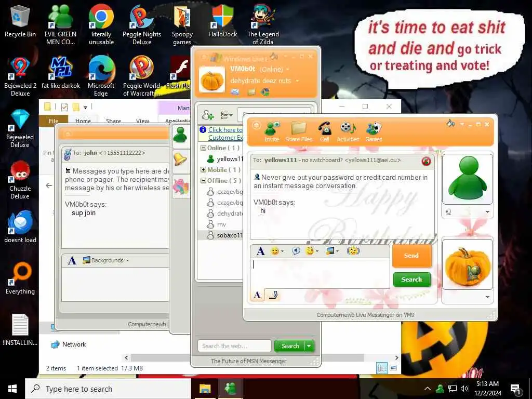Click the Send button
Image resolution: width=532 pixels, height=399 pixels.
411,256
